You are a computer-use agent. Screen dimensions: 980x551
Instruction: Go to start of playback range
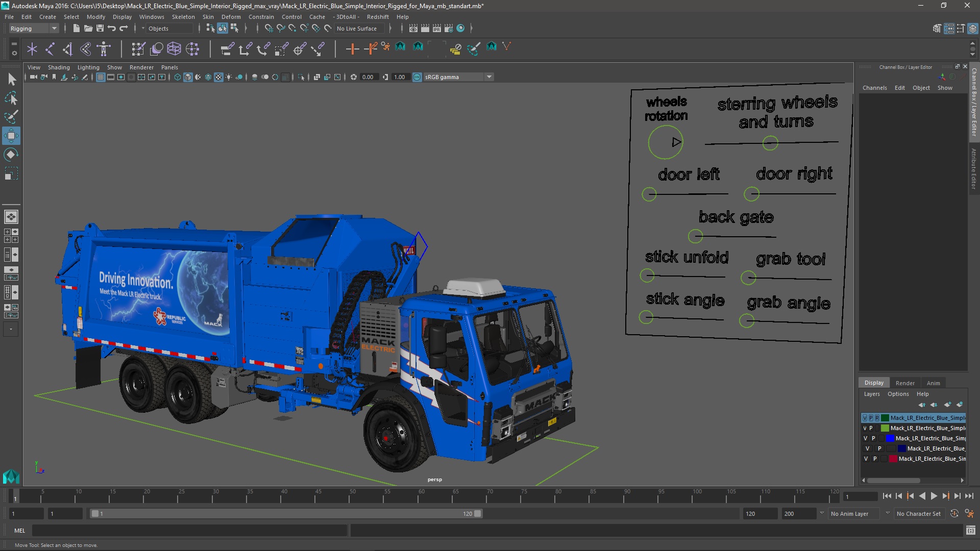[887, 496]
